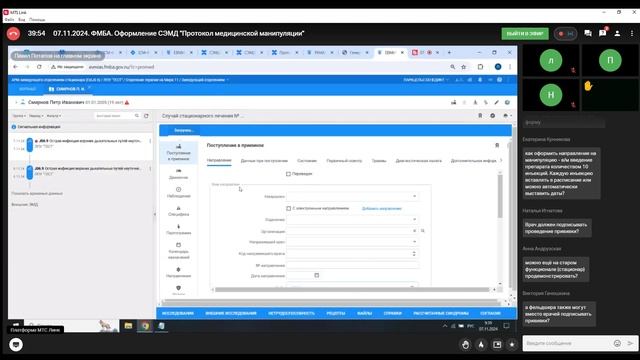Switch to the Травмы form tab
The height and width of the screenshot is (360, 640).
click(x=379, y=161)
